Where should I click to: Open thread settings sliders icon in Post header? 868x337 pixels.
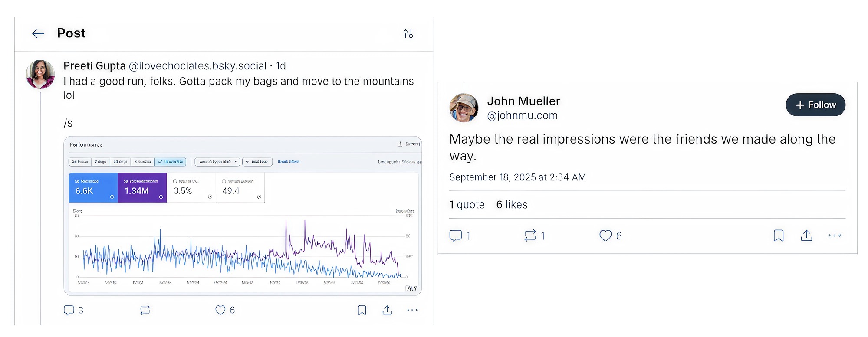pos(408,33)
